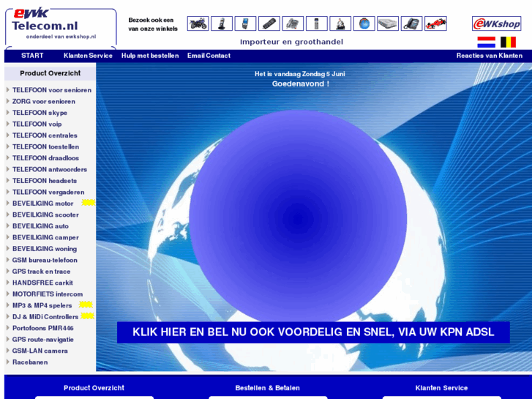Image resolution: width=532 pixels, height=399 pixels.
Task: Open TELEFOON headsets category
Action: click(45, 181)
